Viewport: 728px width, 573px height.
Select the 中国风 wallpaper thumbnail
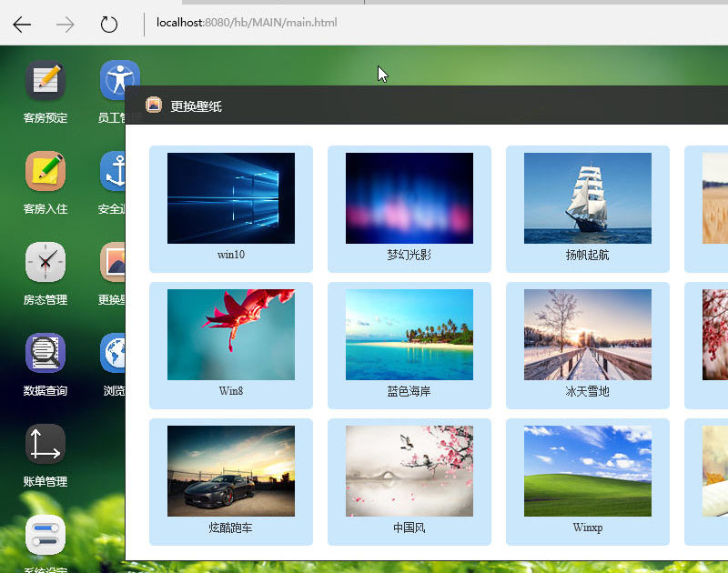(409, 471)
